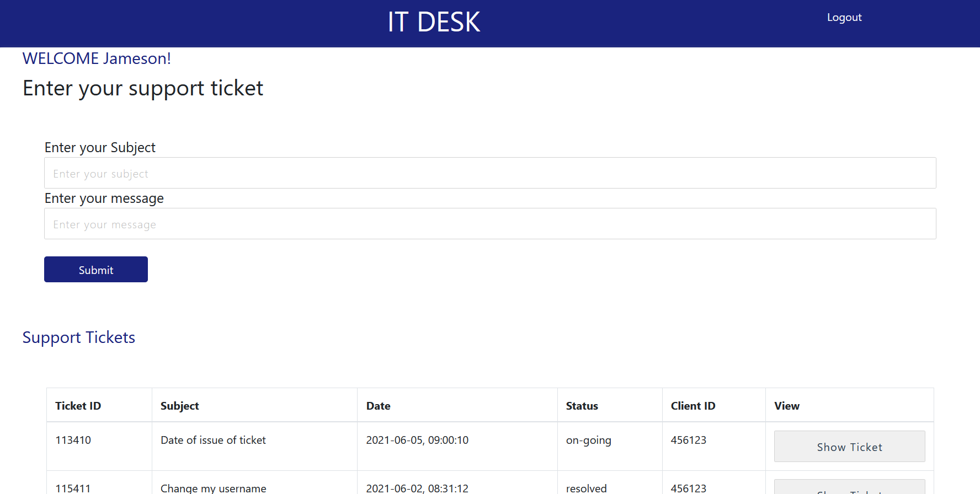This screenshot has height=494, width=980.
Task: Click the View column header
Action: 787,406
